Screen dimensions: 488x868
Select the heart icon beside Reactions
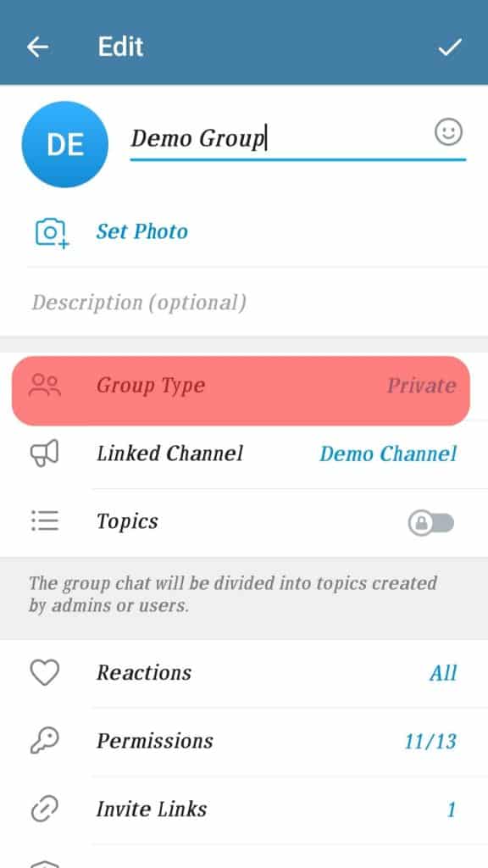click(x=45, y=672)
